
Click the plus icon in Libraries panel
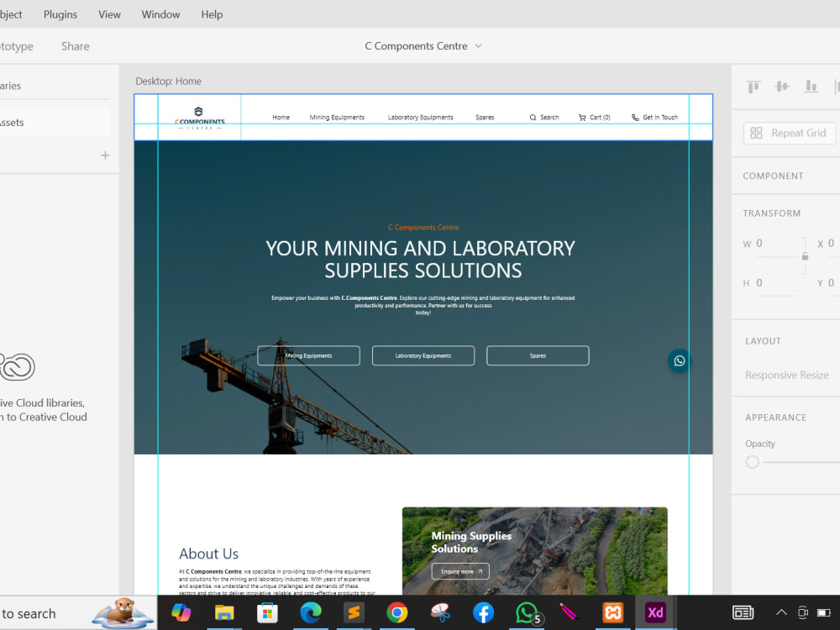pyautogui.click(x=105, y=155)
